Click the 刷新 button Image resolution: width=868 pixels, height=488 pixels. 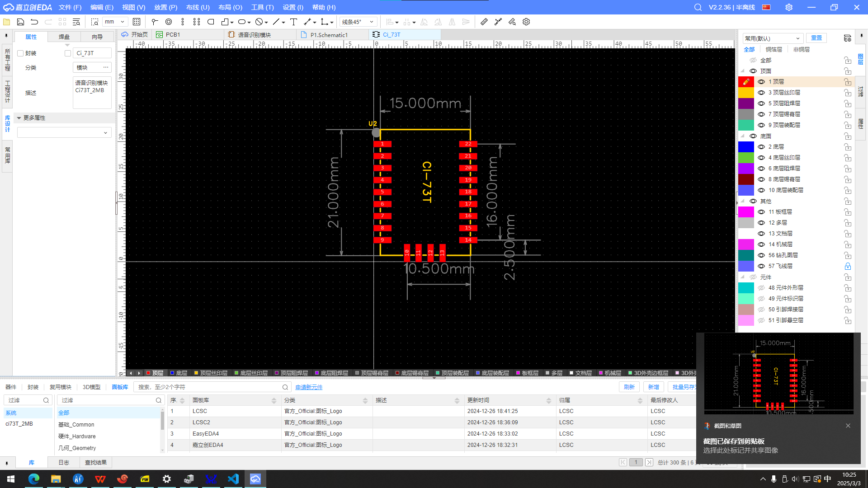[x=629, y=387]
